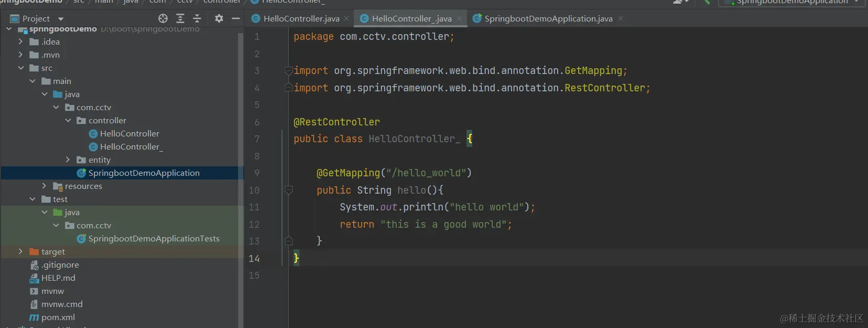Viewport: 868px width, 328px height.
Task: Click the Expand All icon in Project panel
Action: 180,18
